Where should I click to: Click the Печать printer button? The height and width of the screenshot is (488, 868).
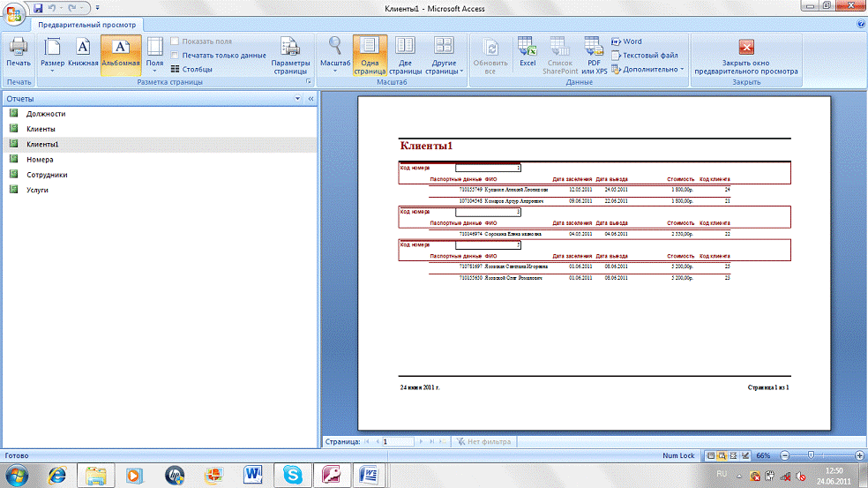(19, 55)
